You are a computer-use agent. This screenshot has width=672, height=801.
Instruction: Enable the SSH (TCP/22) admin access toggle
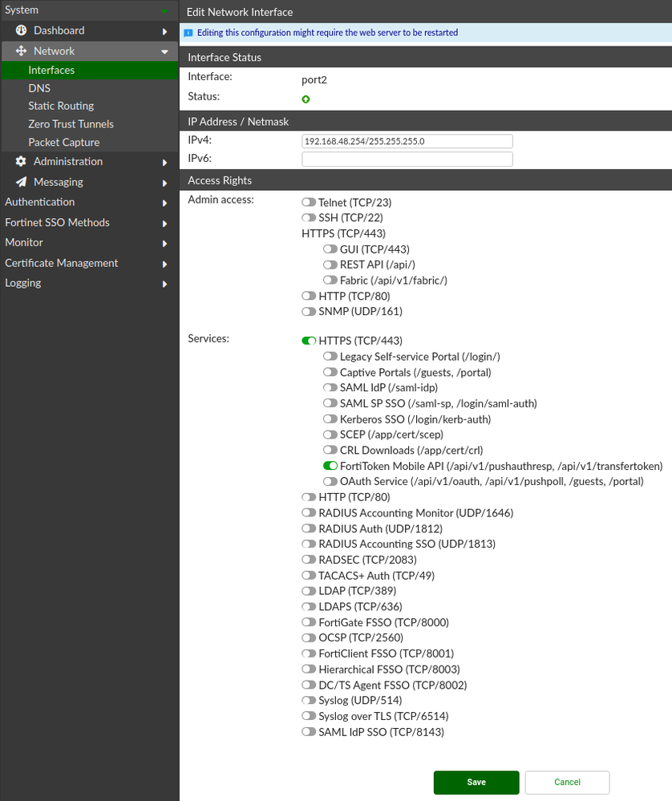(309, 218)
